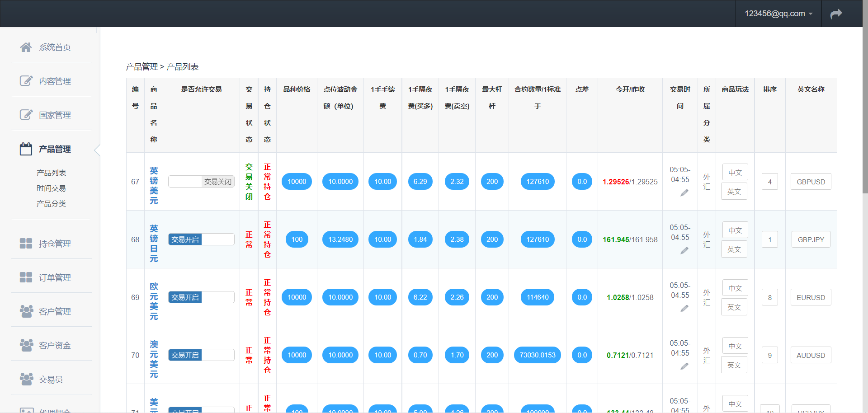The width and height of the screenshot is (868, 413).
Task: Click the calendar icon beside 产品管理
Action: 26,149
